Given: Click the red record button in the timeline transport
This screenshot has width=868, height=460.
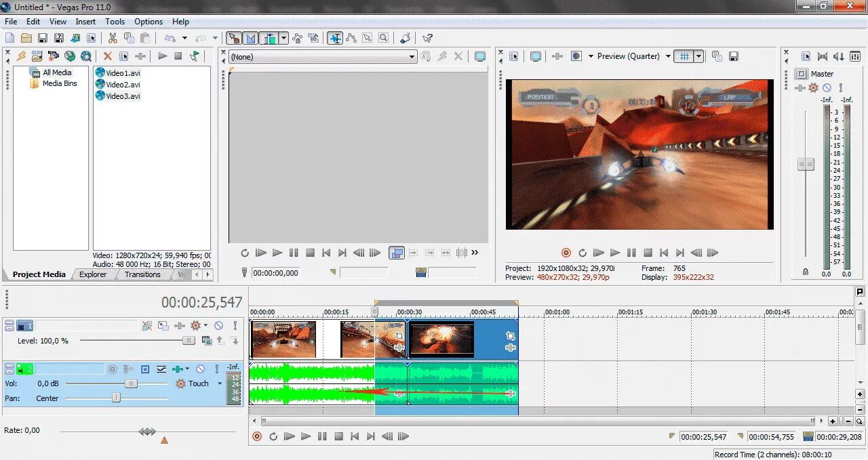Looking at the screenshot, I should coord(257,437).
